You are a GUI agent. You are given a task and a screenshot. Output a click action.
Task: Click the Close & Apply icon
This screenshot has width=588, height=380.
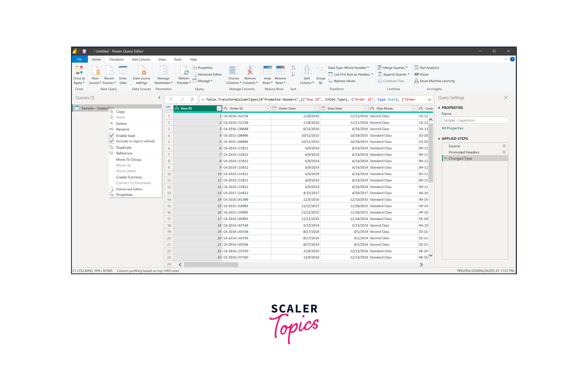[79, 70]
